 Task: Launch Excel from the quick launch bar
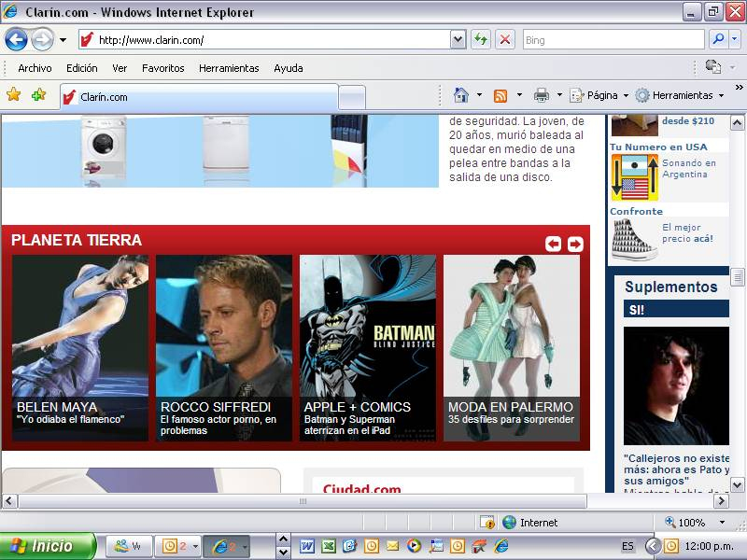329,546
